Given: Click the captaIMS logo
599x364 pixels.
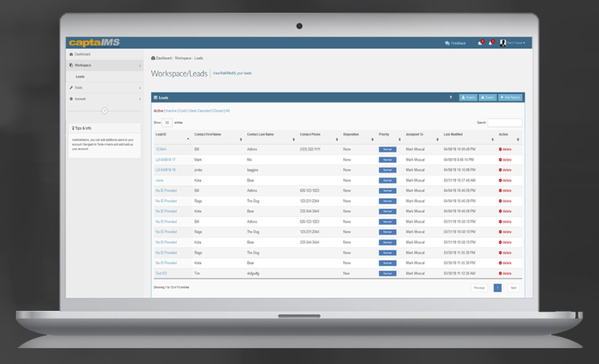Looking at the screenshot, I should click(94, 43).
